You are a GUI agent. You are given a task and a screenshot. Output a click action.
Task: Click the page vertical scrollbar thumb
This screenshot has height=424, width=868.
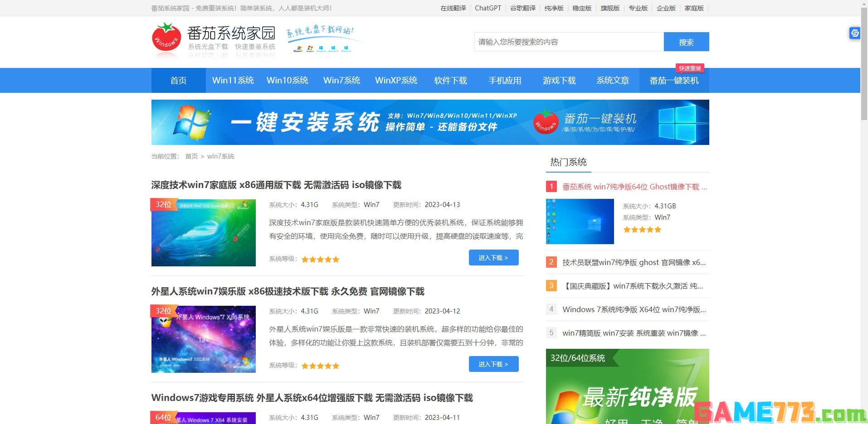pos(864,63)
